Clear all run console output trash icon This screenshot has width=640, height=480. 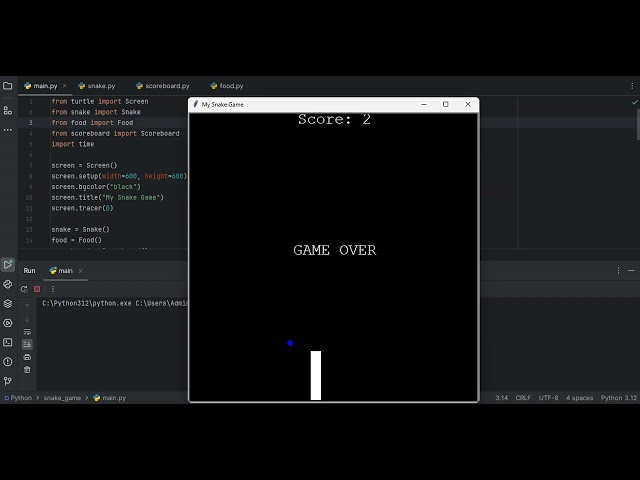pyautogui.click(x=27, y=370)
